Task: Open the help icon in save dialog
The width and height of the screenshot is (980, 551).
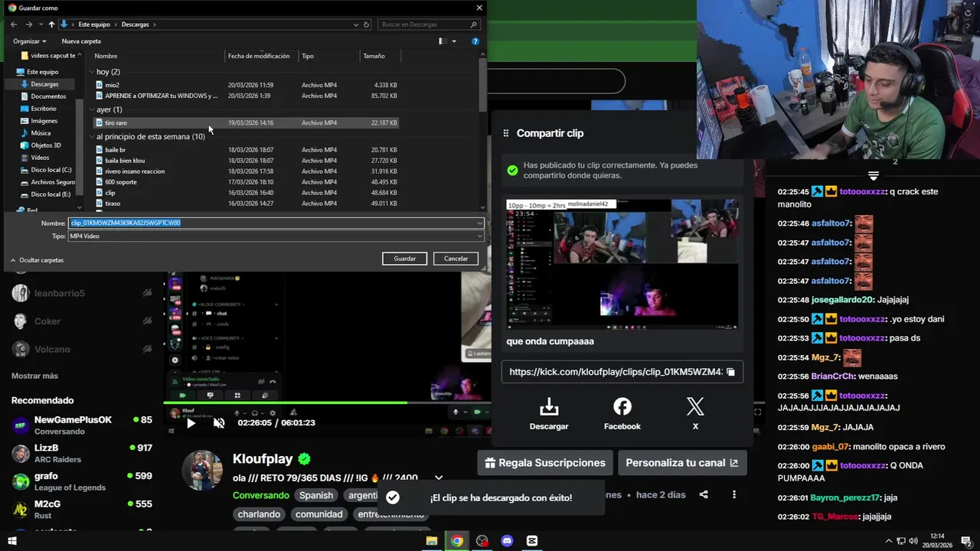Action: click(x=475, y=41)
